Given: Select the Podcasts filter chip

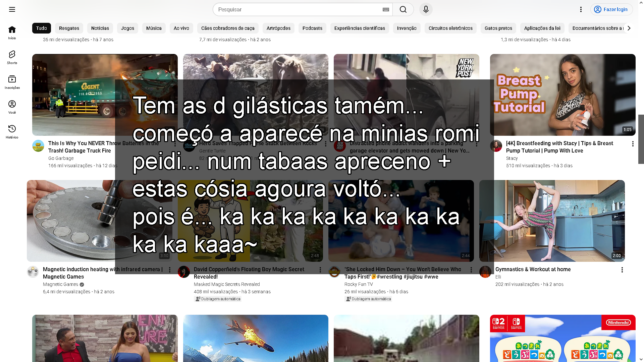Looking at the screenshot, I should click(312, 28).
